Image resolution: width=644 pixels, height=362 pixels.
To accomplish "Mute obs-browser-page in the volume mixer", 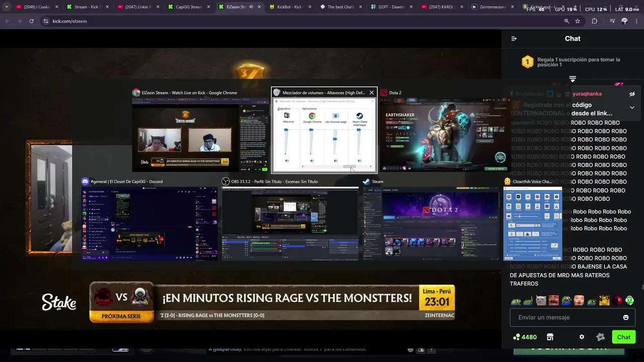I will (x=335, y=161).
